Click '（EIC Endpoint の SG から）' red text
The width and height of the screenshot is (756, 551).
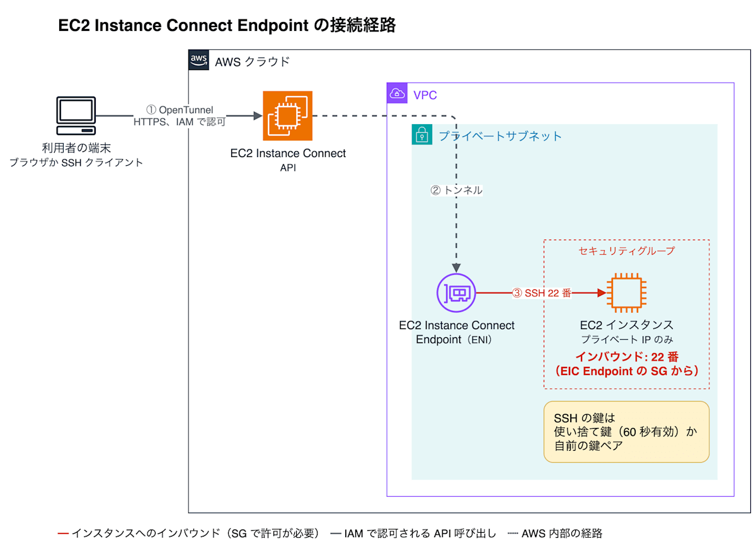click(x=627, y=371)
